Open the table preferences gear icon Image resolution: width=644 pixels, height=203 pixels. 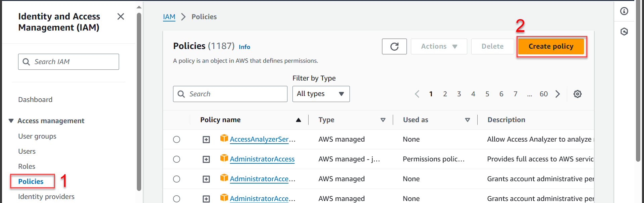click(x=577, y=94)
